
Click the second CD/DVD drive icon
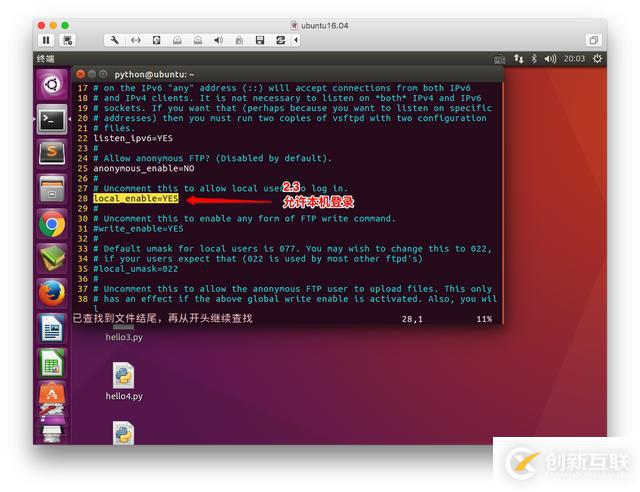coord(198,40)
